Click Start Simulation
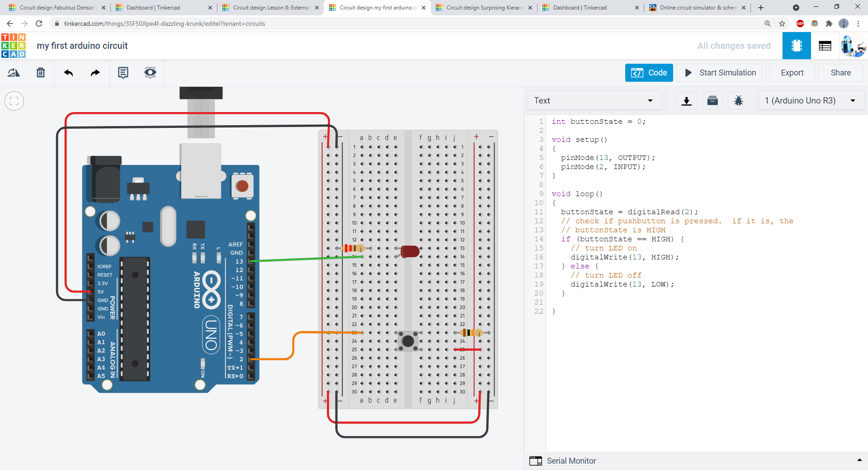This screenshot has width=868, height=470. 719,72
